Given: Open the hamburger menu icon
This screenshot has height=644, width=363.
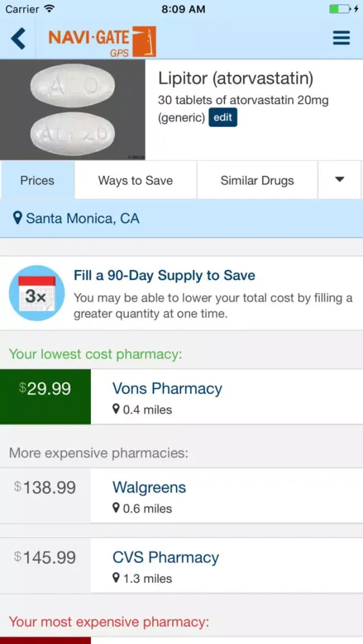Looking at the screenshot, I should coord(341,38).
